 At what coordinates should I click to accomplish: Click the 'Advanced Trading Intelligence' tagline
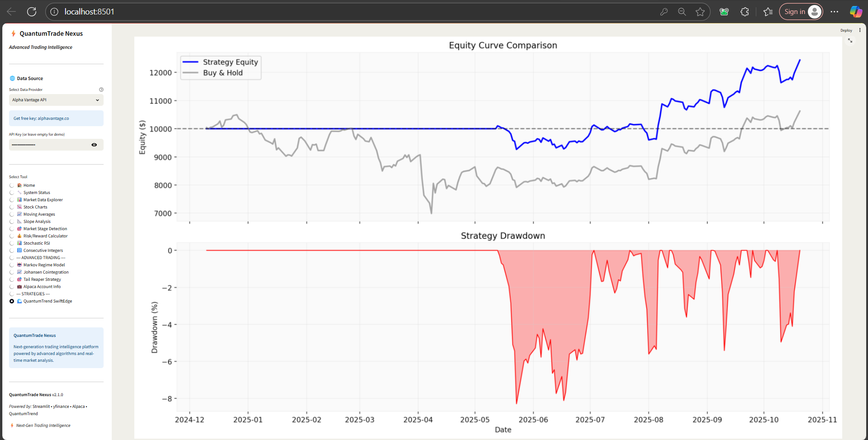tap(41, 47)
